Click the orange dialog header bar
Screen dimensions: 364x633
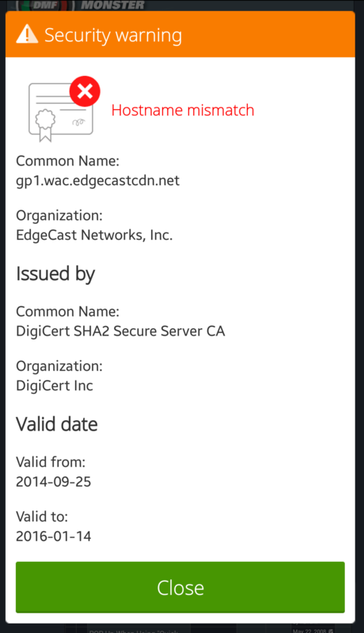point(180,34)
